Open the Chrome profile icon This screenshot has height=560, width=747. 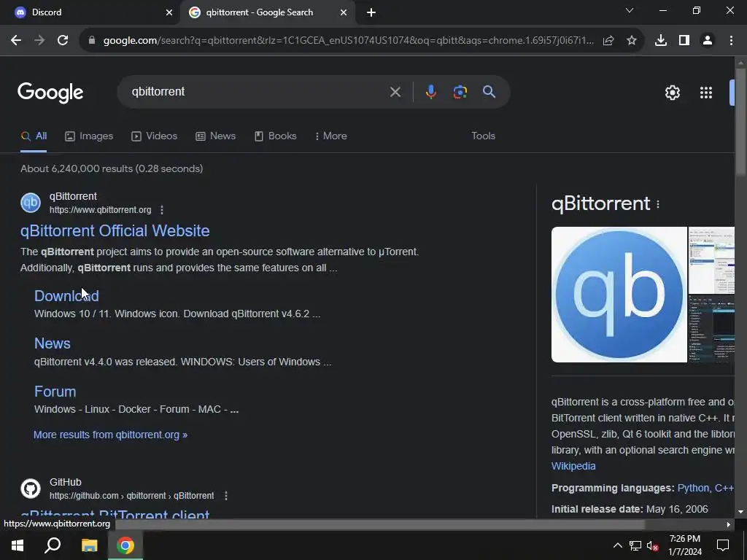pos(708,41)
